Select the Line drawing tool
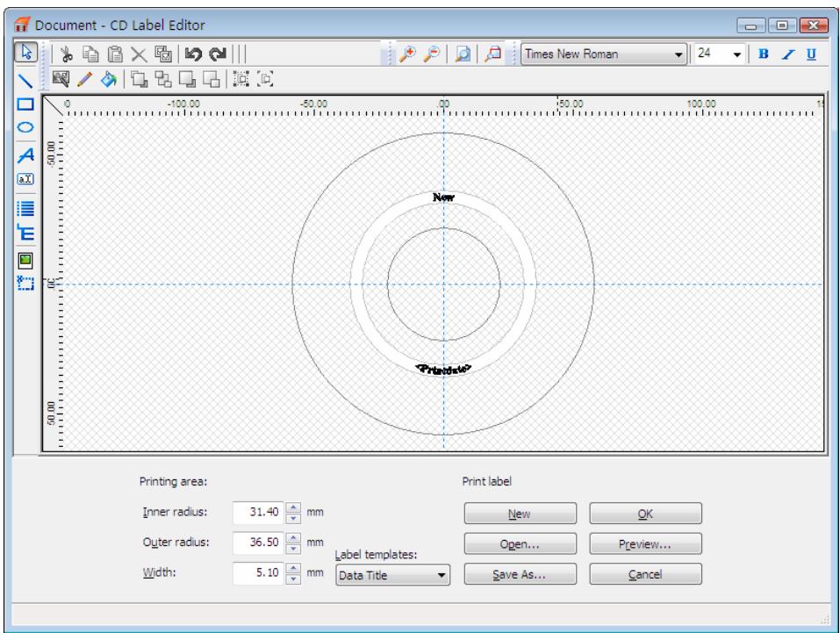Image resolution: width=840 pixels, height=633 pixels. coord(25,81)
